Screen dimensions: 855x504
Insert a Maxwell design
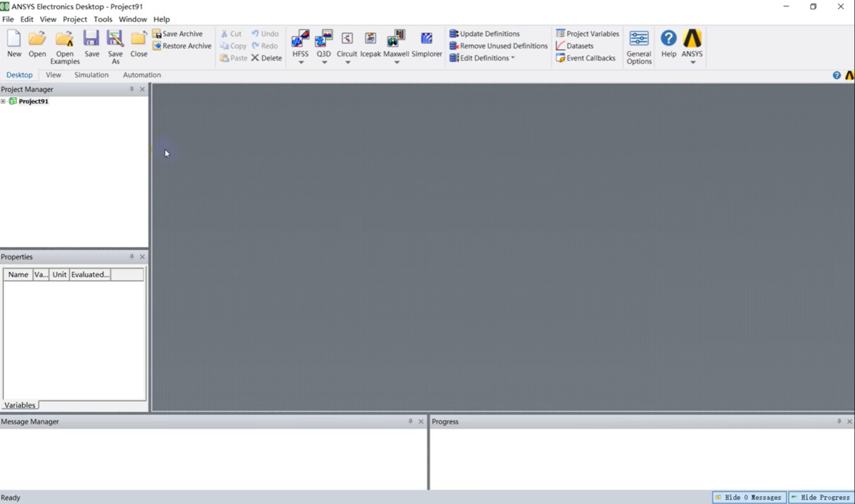[x=396, y=43]
